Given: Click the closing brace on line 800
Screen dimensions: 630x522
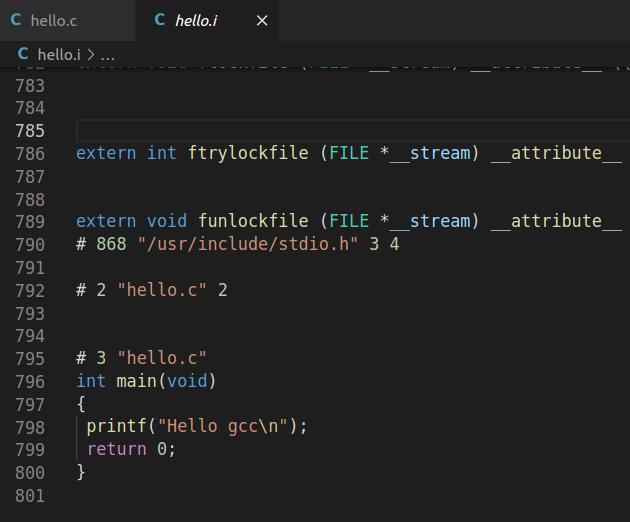Looking at the screenshot, I should 81,472.
